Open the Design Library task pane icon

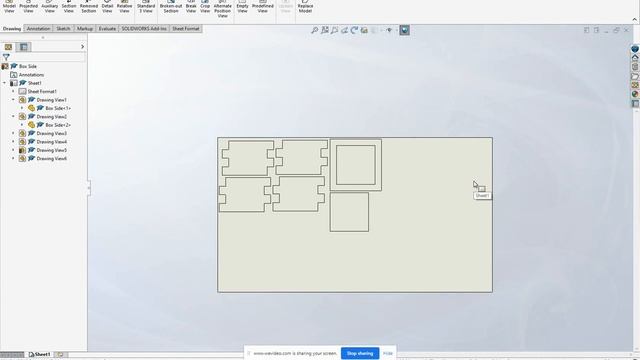click(635, 67)
